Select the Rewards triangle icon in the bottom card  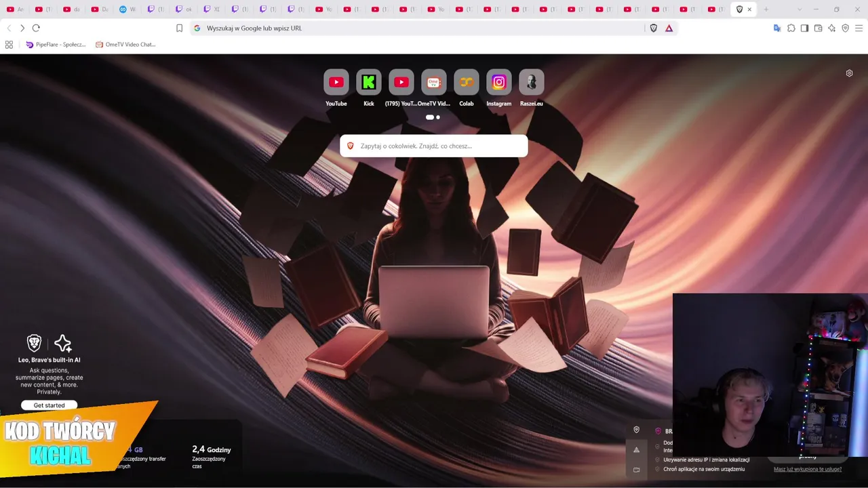636,450
